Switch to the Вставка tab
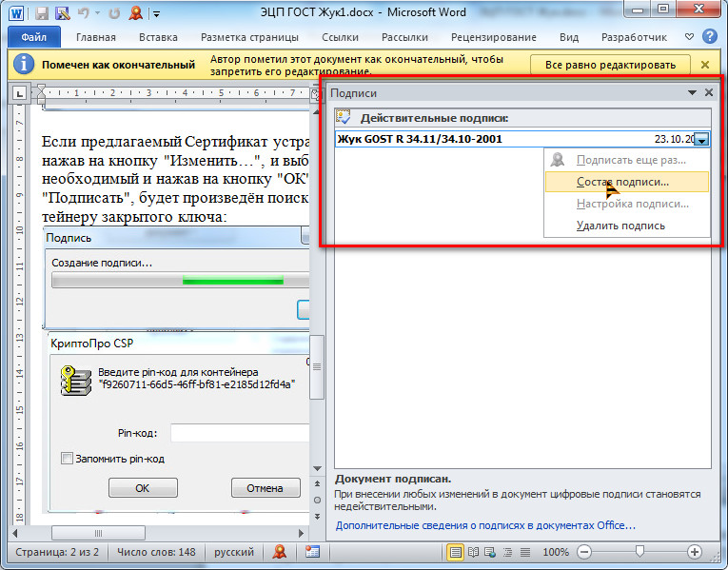Viewport: 728px width, 570px height. pyautogui.click(x=158, y=37)
